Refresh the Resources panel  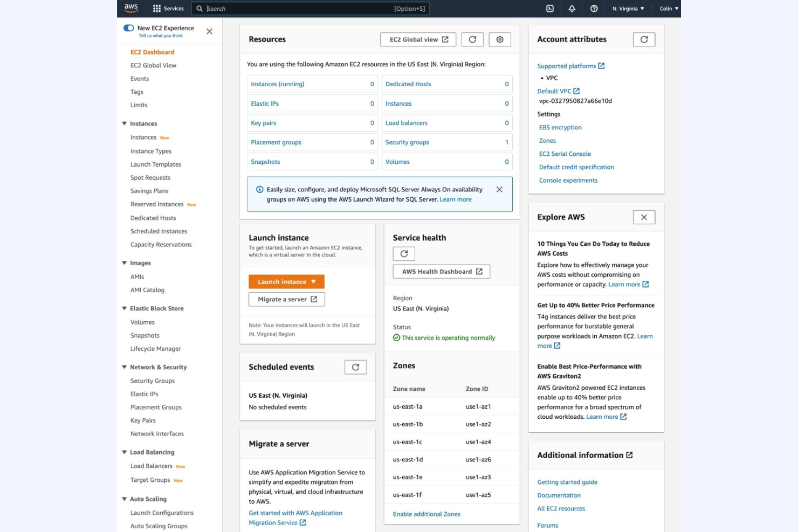[x=472, y=39]
